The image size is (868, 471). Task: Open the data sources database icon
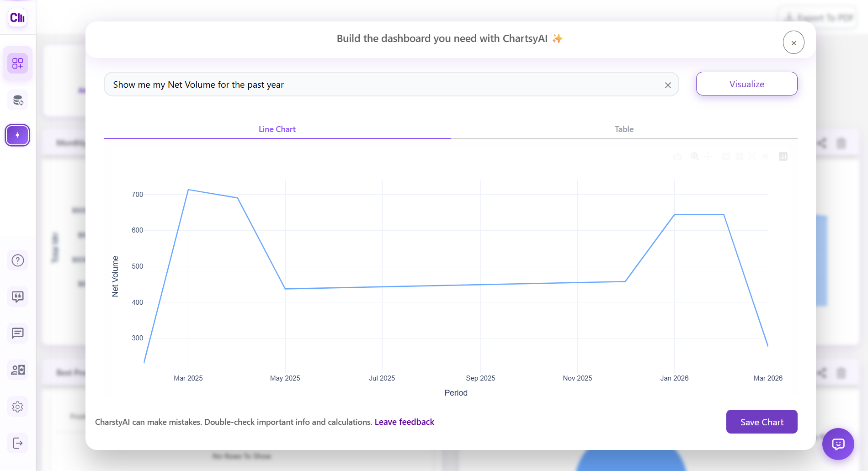[x=17, y=100]
